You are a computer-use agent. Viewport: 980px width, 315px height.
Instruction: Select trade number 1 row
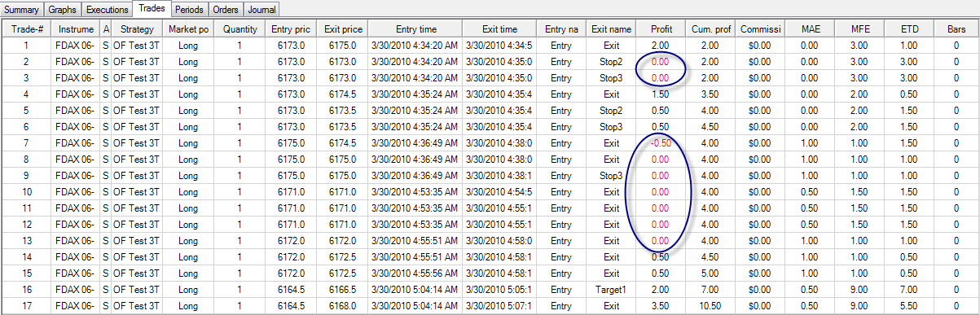coord(490,46)
